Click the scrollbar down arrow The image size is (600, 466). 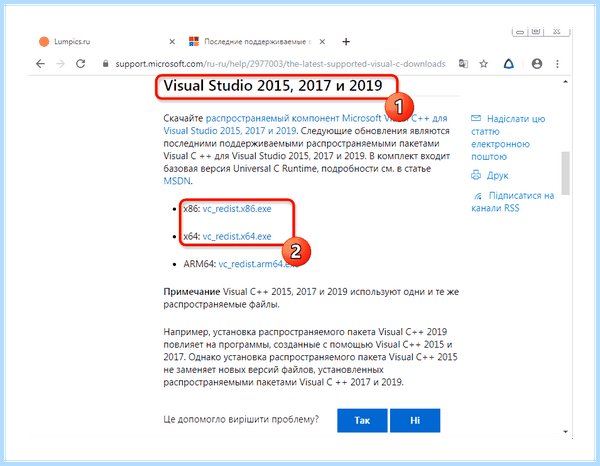pyautogui.click(x=566, y=432)
